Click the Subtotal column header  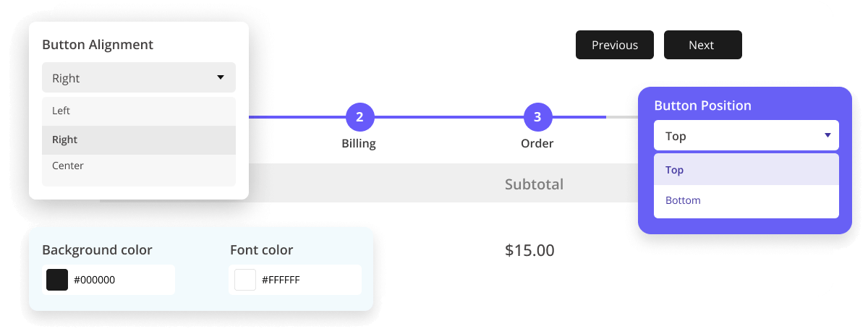tap(534, 184)
